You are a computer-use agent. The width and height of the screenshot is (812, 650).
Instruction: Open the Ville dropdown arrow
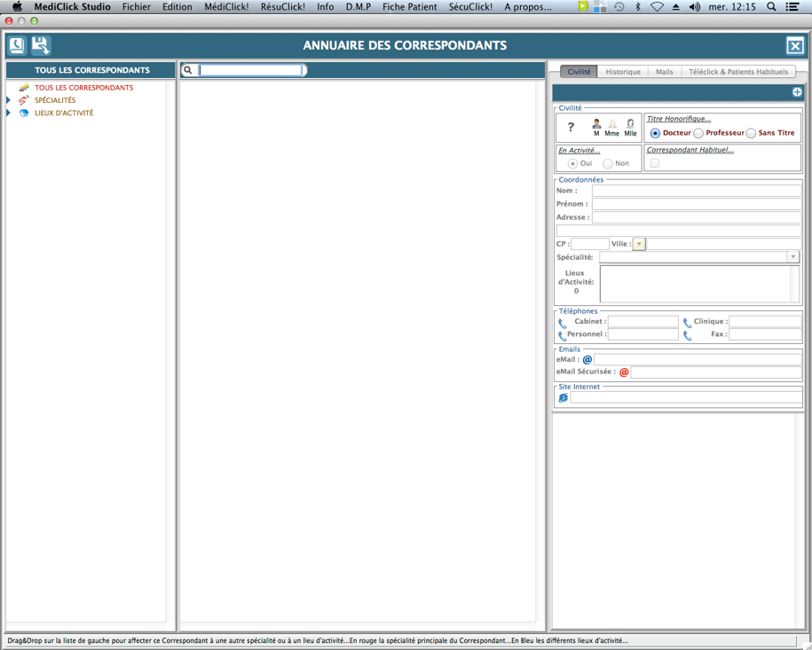tap(639, 244)
